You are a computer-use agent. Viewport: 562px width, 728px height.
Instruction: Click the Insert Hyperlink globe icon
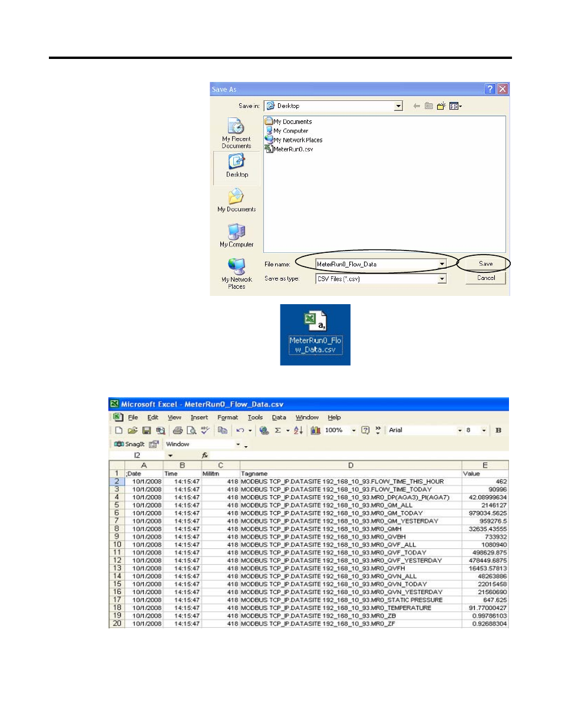[264, 430]
